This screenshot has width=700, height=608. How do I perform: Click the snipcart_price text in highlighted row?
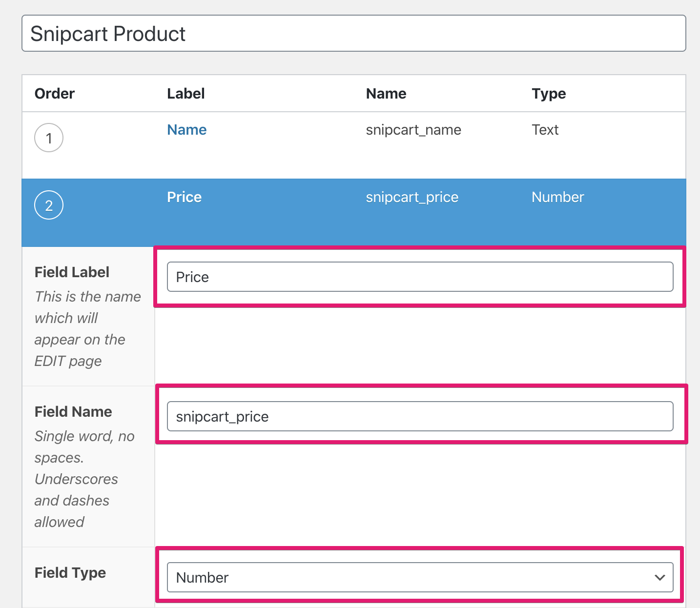(x=412, y=197)
